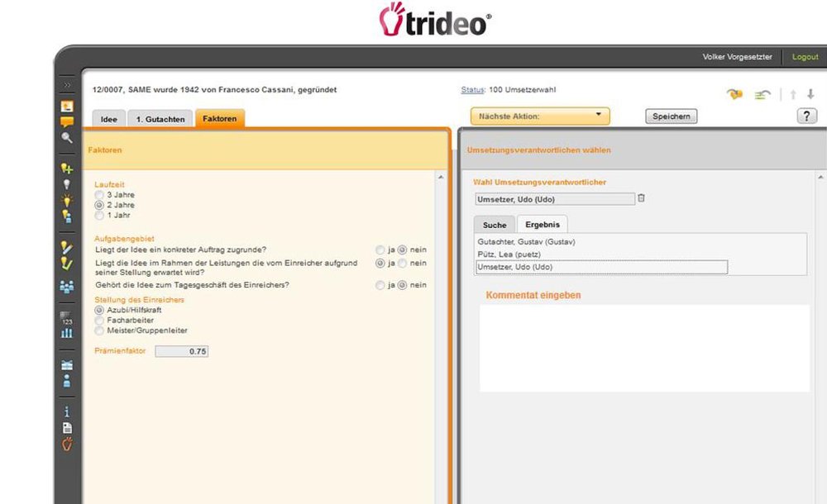Open the magnifier search icon in sidebar
Image resolution: width=827 pixels, height=504 pixels.
(x=67, y=138)
